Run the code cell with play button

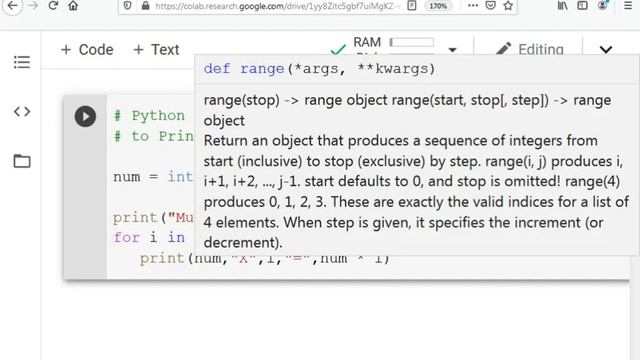pyautogui.click(x=85, y=116)
